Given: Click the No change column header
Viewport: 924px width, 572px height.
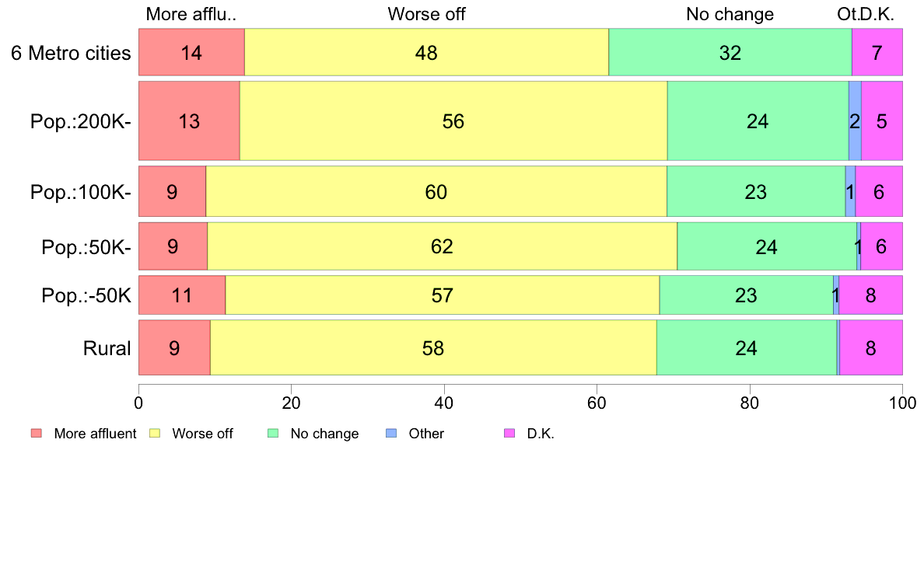Looking at the screenshot, I should (x=730, y=14).
